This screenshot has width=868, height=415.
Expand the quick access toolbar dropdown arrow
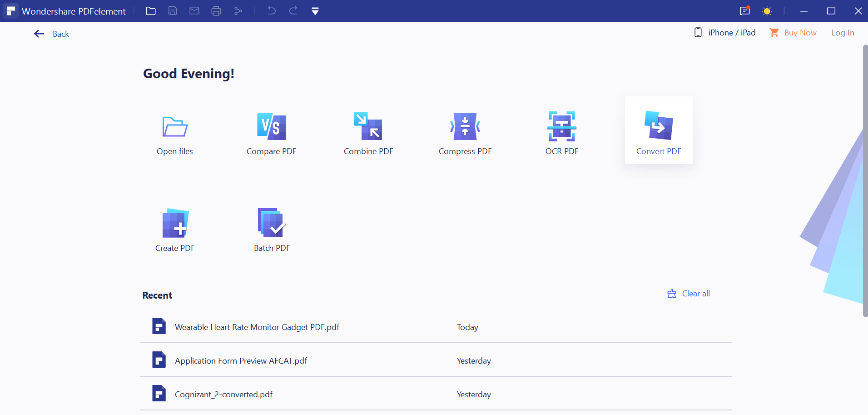click(x=315, y=11)
